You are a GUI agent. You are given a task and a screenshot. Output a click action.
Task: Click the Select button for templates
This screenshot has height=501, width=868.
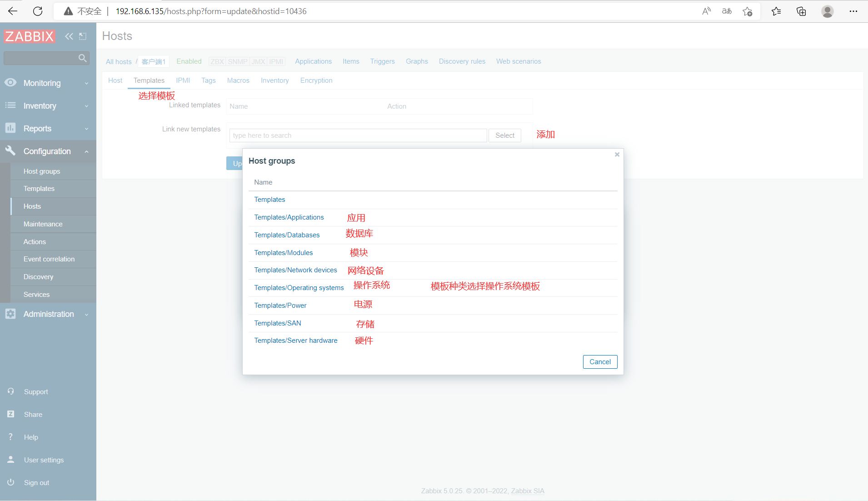click(x=505, y=135)
